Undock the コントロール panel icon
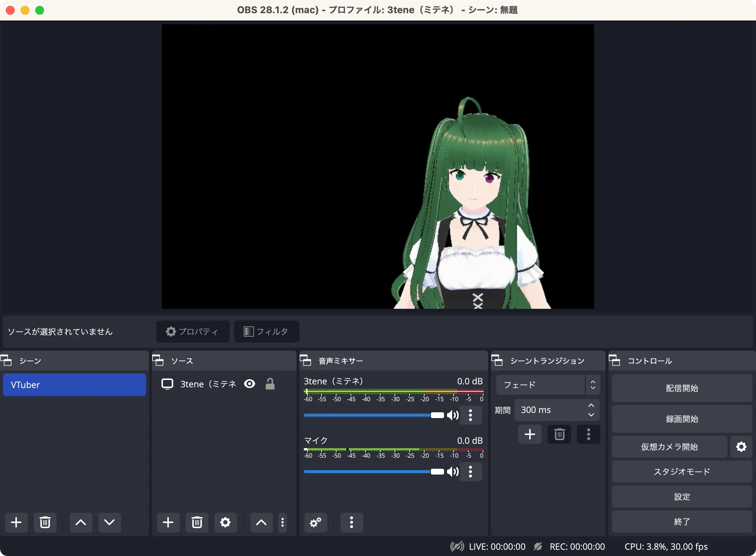The height and width of the screenshot is (556, 756). pyautogui.click(x=614, y=361)
